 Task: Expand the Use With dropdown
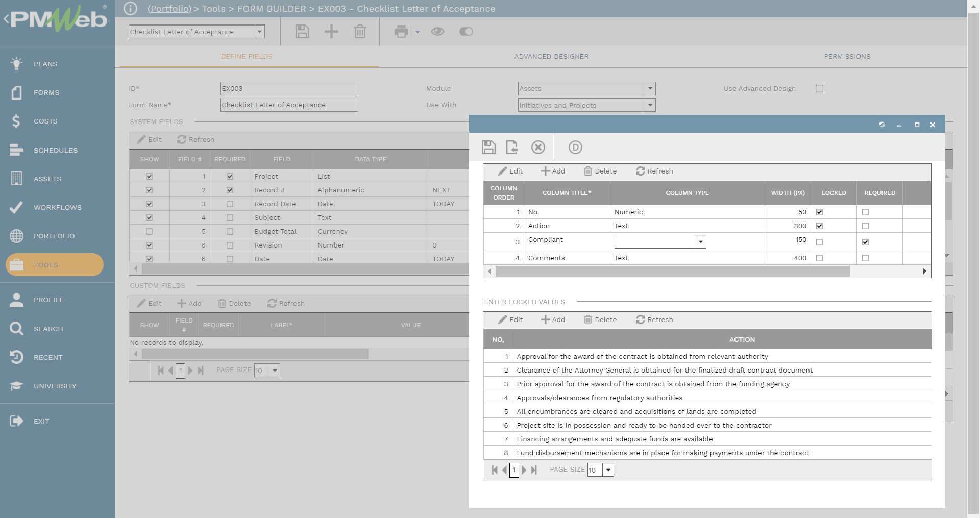pyautogui.click(x=650, y=106)
